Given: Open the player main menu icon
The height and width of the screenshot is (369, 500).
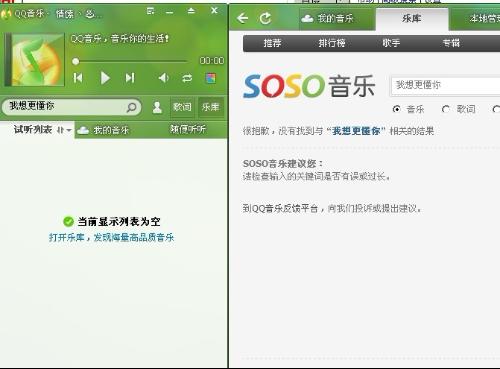Looking at the screenshot, I should point(151,11).
